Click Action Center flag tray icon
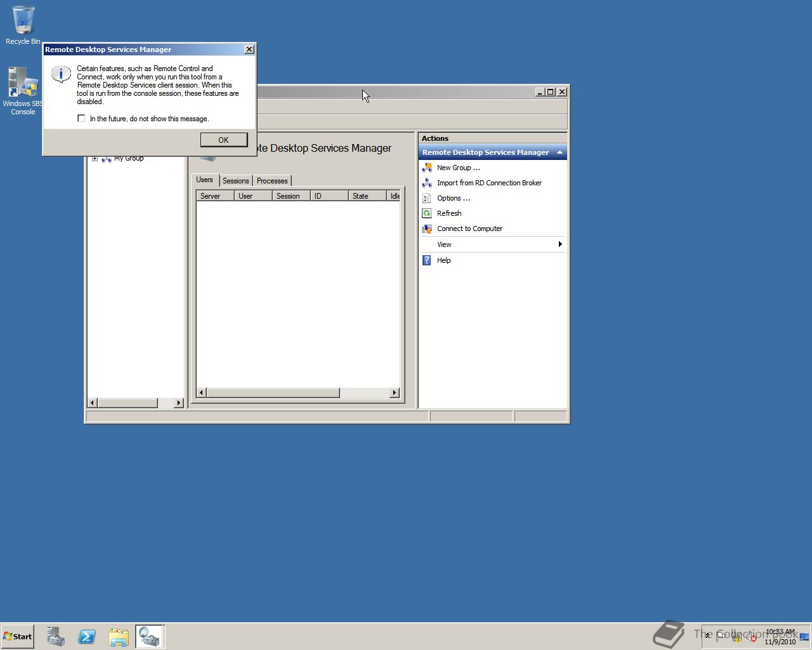Image resolution: width=812 pixels, height=650 pixels. click(721, 637)
